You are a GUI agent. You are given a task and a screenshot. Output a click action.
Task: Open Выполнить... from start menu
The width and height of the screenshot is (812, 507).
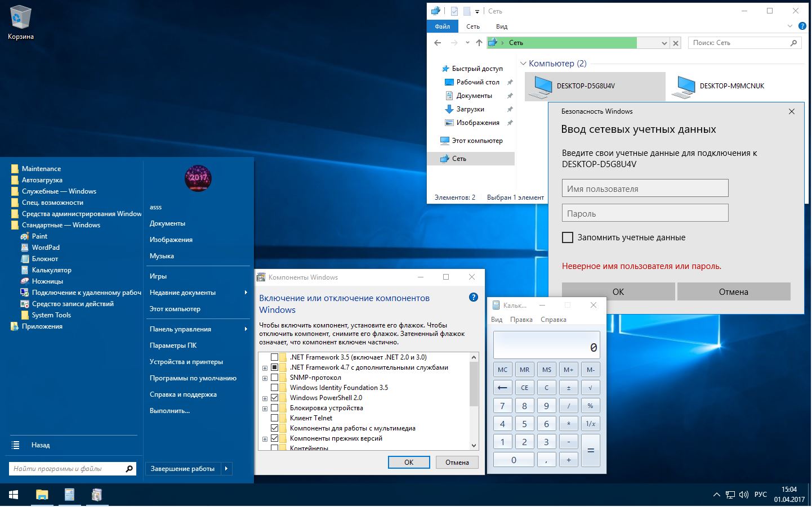pyautogui.click(x=169, y=411)
